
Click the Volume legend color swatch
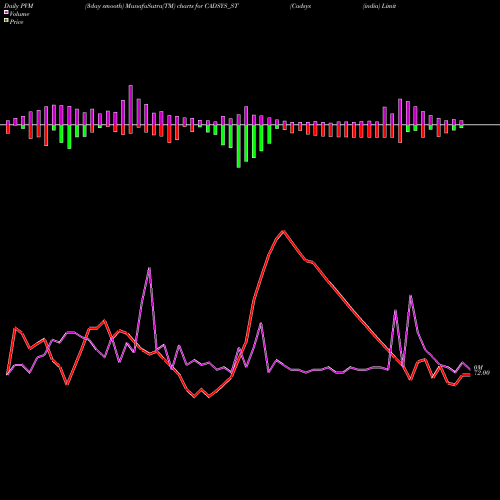coord(6,13)
